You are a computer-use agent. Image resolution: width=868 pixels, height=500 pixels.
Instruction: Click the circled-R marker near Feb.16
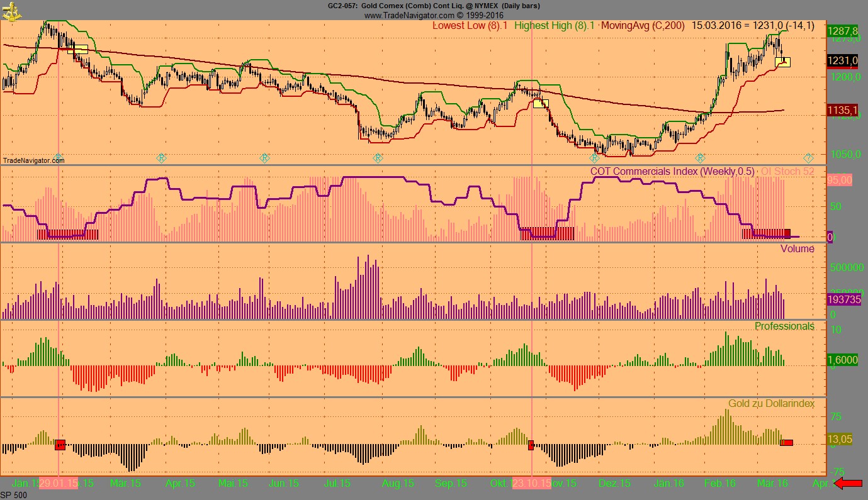coord(699,158)
